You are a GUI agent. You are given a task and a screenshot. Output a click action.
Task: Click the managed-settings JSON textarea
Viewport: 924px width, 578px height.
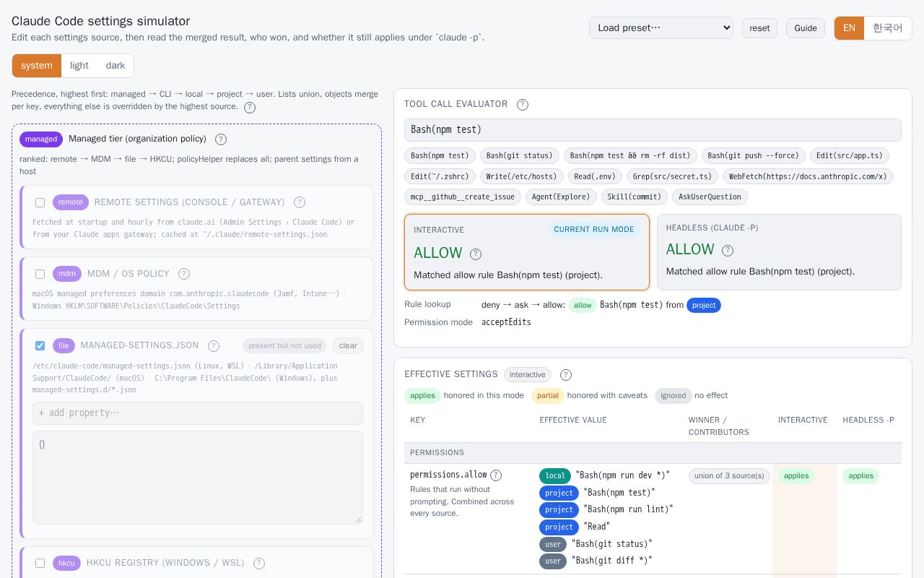pos(198,478)
